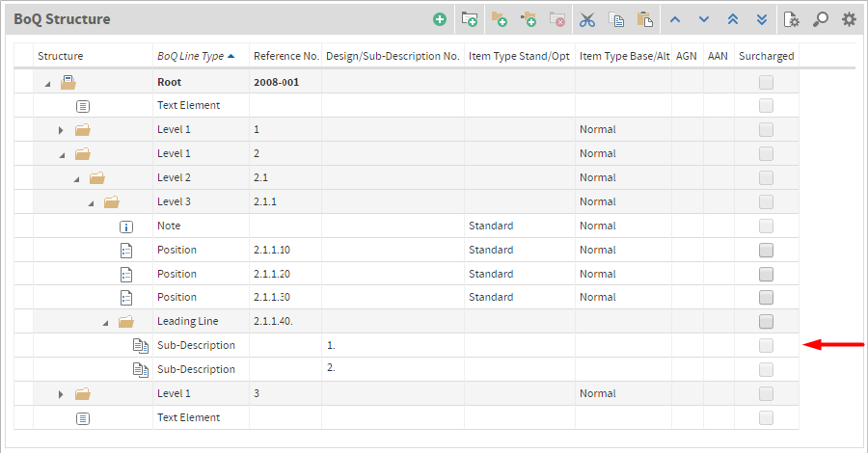Open search with the magnifier icon
868x453 pixels.
821,20
